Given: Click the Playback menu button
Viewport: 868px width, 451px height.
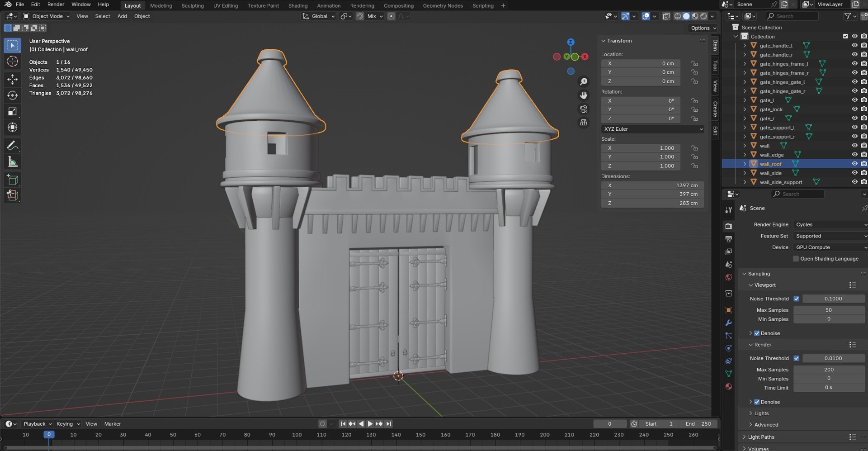Looking at the screenshot, I should click(38, 424).
